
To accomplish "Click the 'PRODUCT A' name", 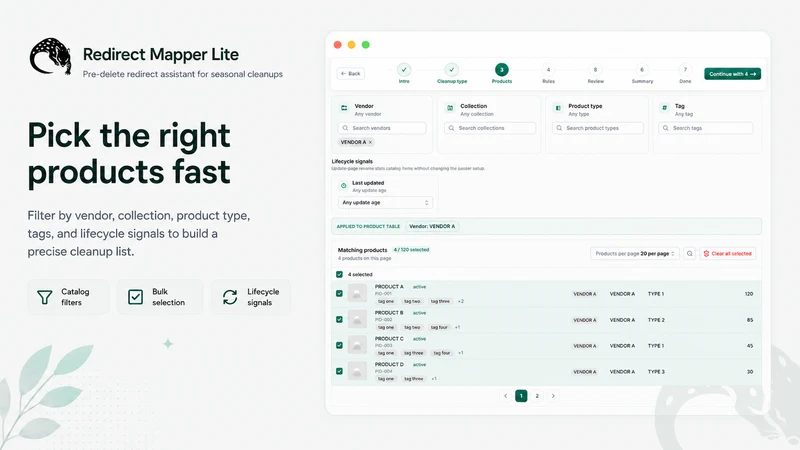I will (x=389, y=287).
